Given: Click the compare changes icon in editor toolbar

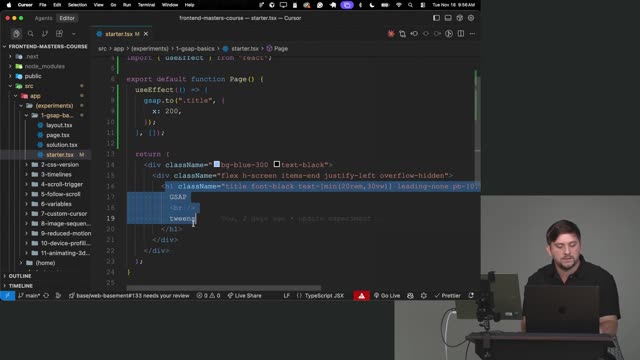Looking at the screenshot, I should point(402,34).
